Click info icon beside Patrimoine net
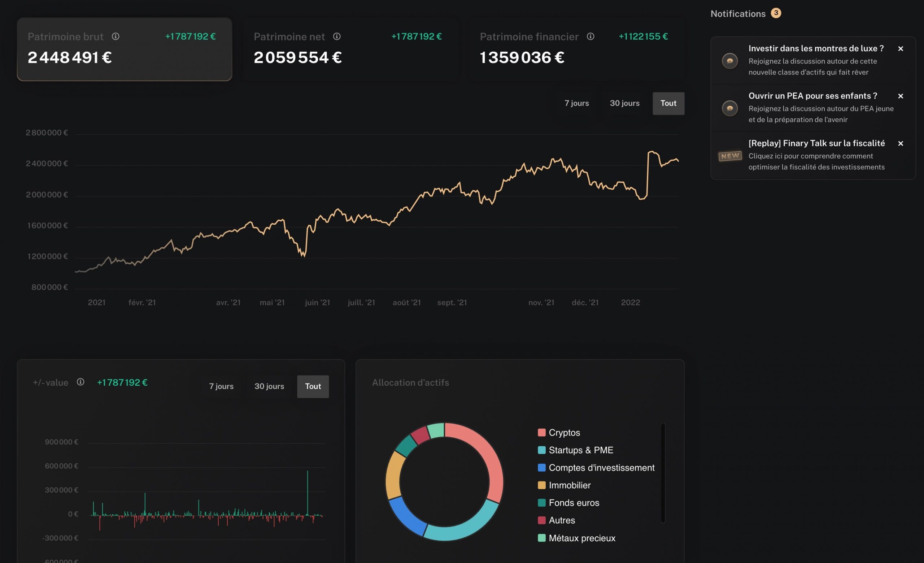The height and width of the screenshot is (563, 924). [337, 36]
